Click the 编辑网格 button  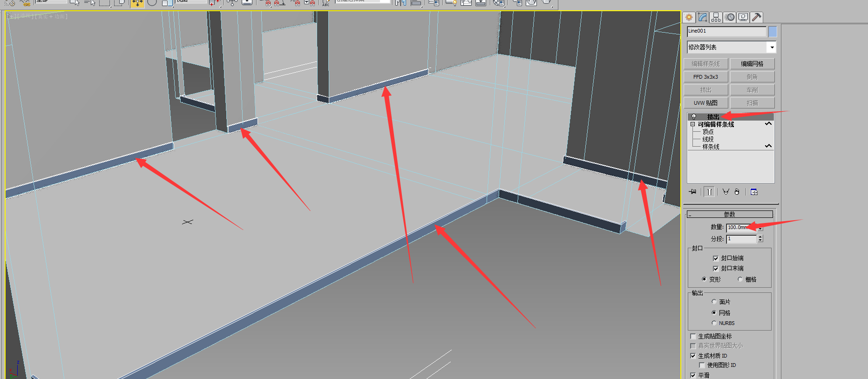point(752,64)
